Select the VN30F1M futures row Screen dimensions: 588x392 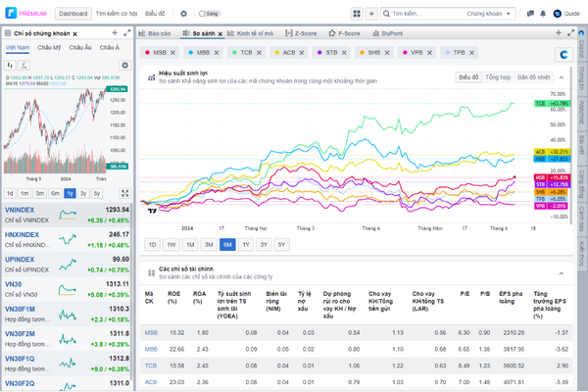[x=67, y=314]
